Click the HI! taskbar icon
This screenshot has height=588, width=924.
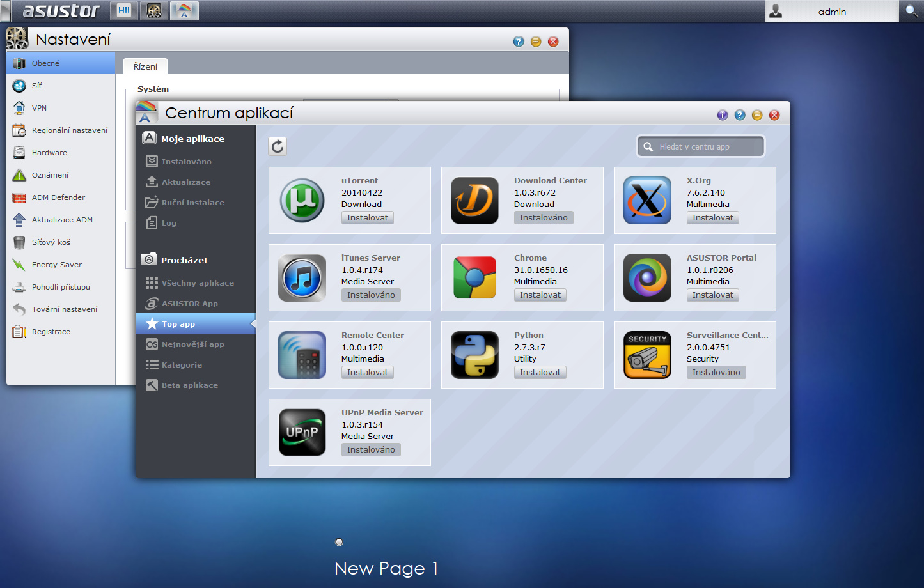tap(123, 10)
